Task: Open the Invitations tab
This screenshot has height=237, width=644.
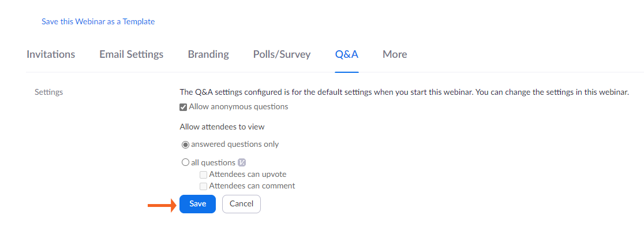Action: tap(51, 54)
